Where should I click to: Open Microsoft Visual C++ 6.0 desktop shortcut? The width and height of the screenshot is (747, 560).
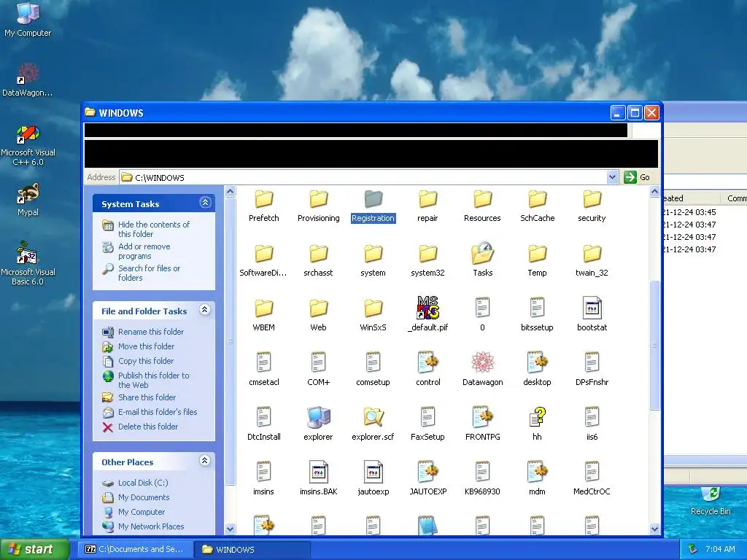[x=28, y=145]
